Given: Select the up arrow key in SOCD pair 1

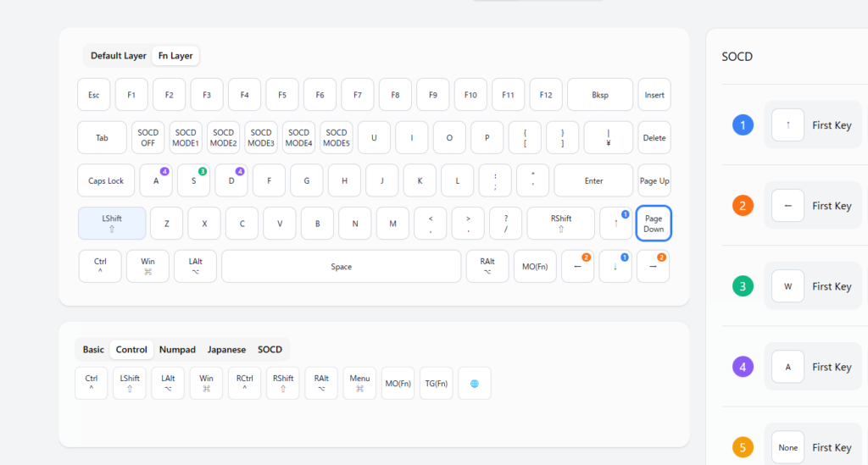Looking at the screenshot, I should click(787, 125).
